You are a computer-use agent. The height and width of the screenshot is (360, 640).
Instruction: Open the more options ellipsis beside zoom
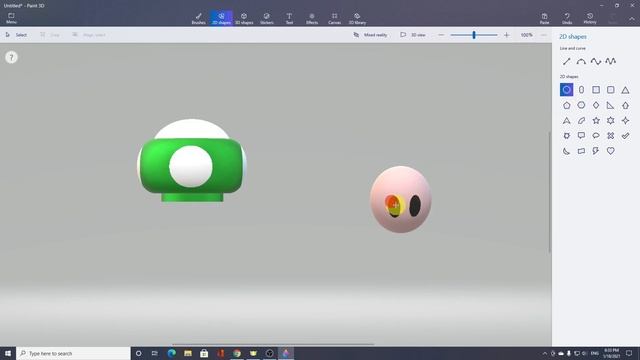click(x=543, y=35)
